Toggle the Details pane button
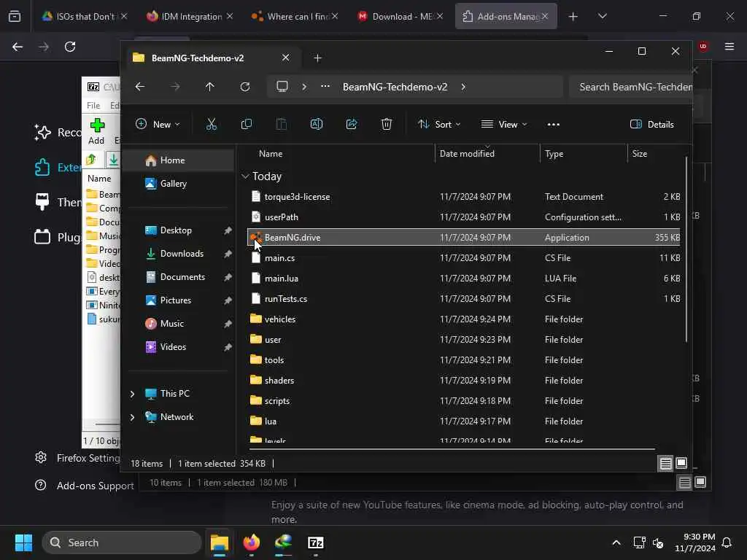747x560 pixels. coord(651,124)
